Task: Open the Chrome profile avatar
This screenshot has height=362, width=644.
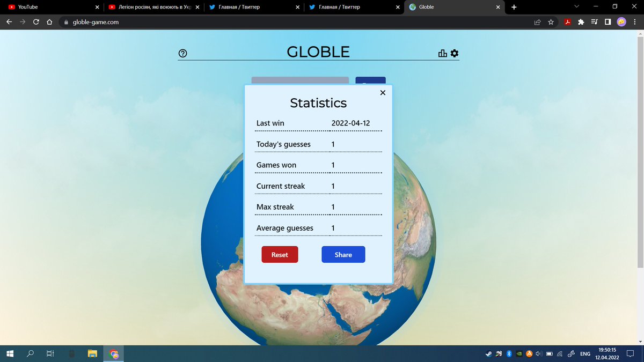Action: [x=621, y=22]
